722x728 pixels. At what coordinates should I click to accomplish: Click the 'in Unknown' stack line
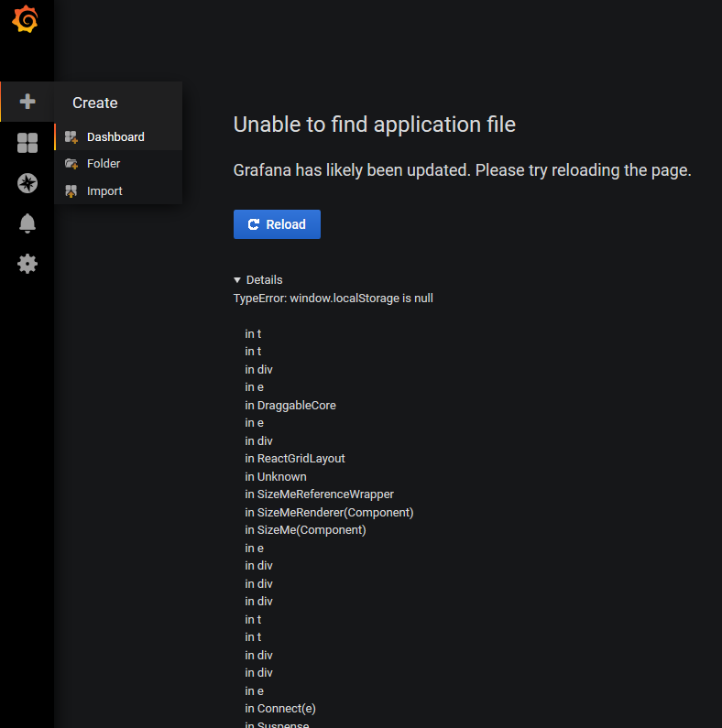coord(276,477)
